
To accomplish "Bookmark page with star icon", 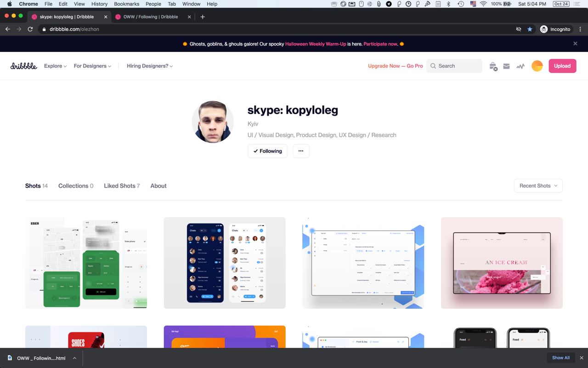I will (530, 29).
